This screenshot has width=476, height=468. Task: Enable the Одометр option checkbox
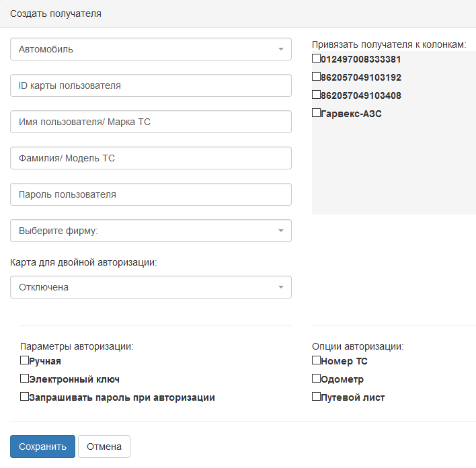(x=317, y=379)
